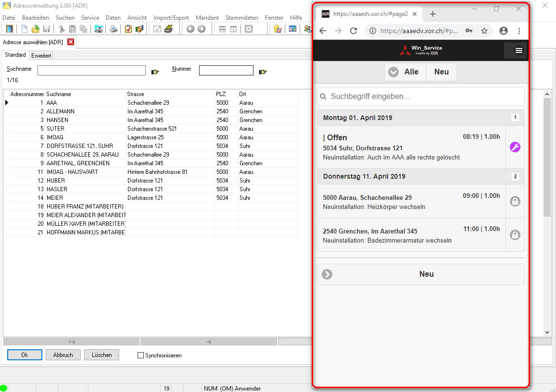556x392 pixels.
Task: Navigate back with gray left arrow icon
Action: pyautogui.click(x=190, y=29)
